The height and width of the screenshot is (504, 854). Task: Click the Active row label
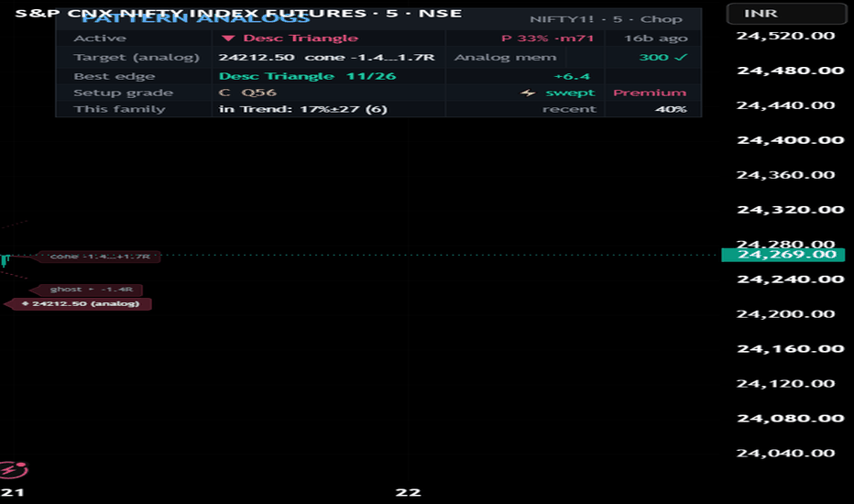coord(100,38)
